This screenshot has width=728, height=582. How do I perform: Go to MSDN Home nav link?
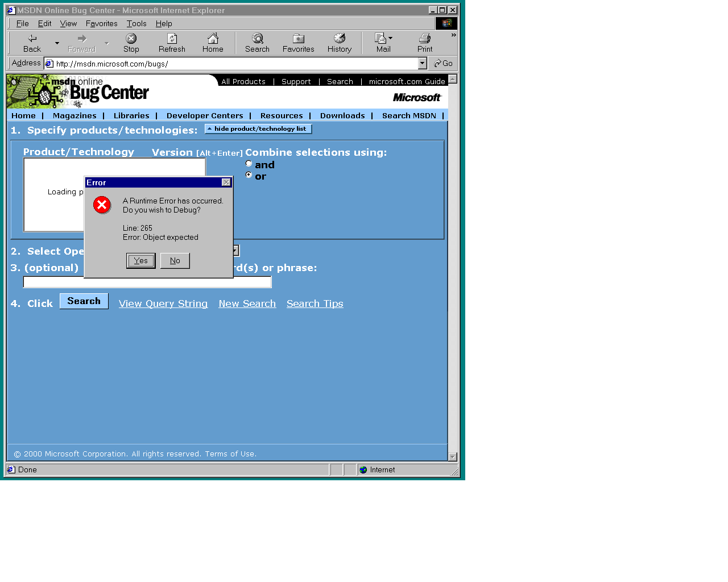[x=23, y=115]
